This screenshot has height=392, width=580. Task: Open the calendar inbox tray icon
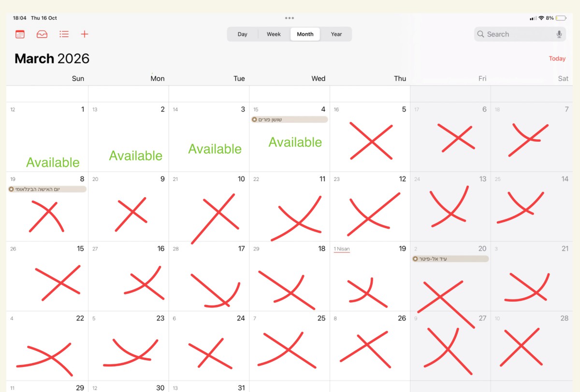point(42,34)
